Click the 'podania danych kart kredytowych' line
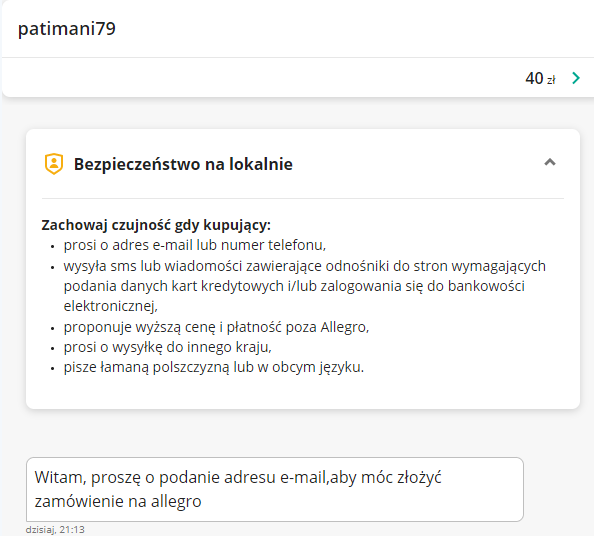Screen dimensions: 594x536 pos(294,286)
